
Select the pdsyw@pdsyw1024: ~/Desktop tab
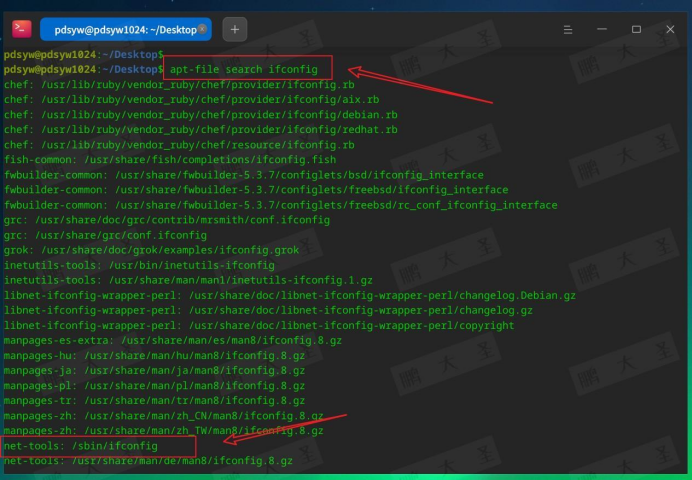126,30
